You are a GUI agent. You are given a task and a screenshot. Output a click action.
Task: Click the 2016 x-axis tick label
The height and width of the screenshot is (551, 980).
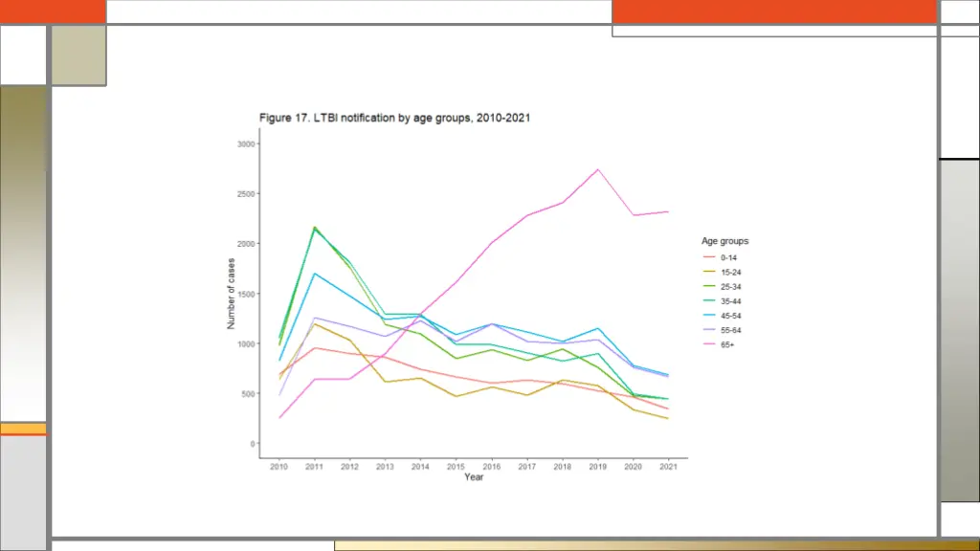(x=491, y=466)
